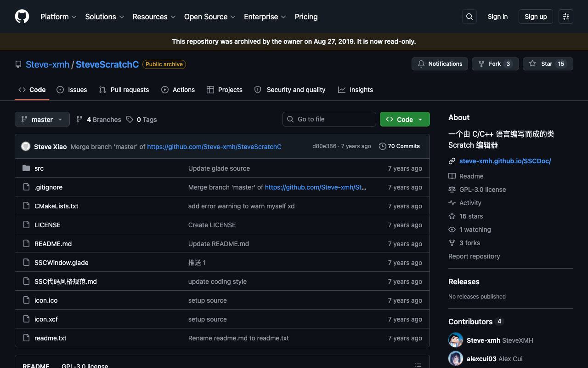The width and height of the screenshot is (588, 368).
Task: Open the Steve-xmh owner profile link
Action: click(x=48, y=64)
